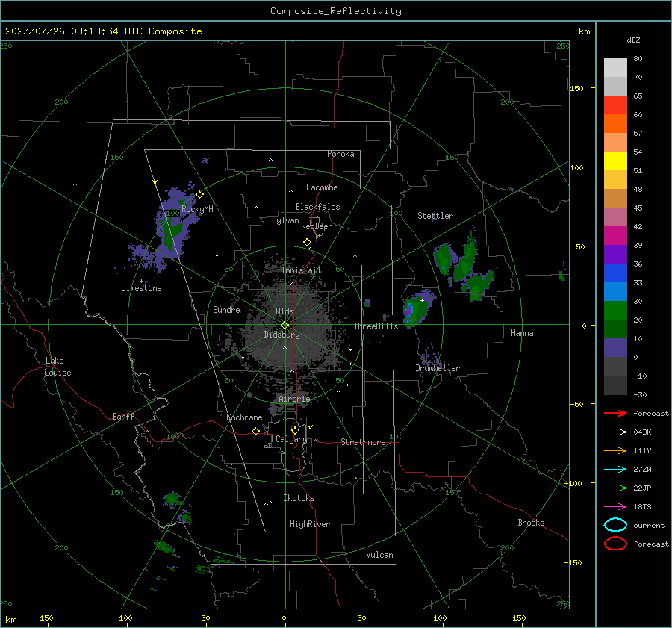Click the Lacombe label on map
This screenshot has height=628, width=672.
pos(322,187)
